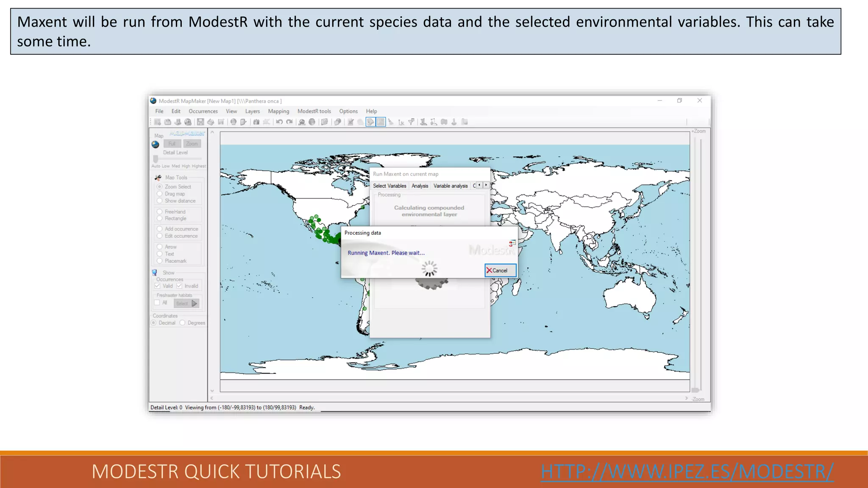The image size is (868, 488).
Task: Click the down-arrow anchor toolbar icon
Action: (454, 122)
